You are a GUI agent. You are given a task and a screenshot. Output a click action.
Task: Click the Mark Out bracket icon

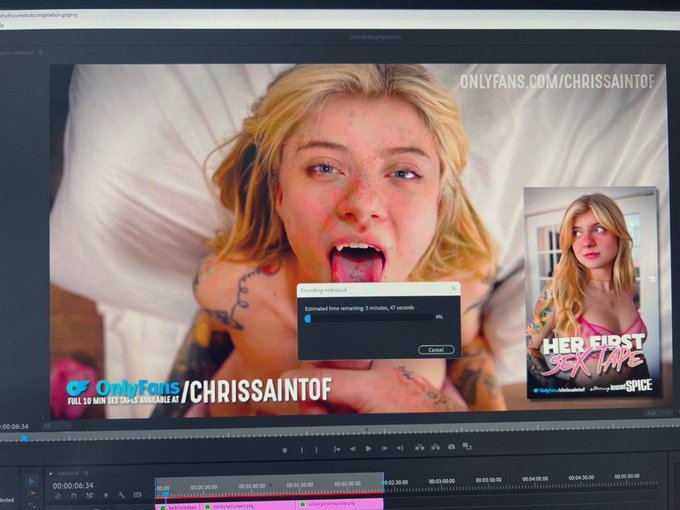tap(317, 450)
